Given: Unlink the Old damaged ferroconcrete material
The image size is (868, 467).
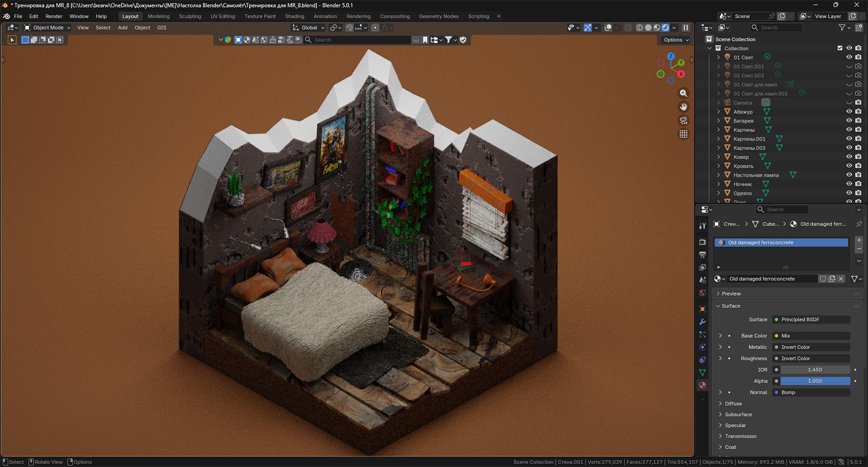Looking at the screenshot, I should (x=841, y=279).
